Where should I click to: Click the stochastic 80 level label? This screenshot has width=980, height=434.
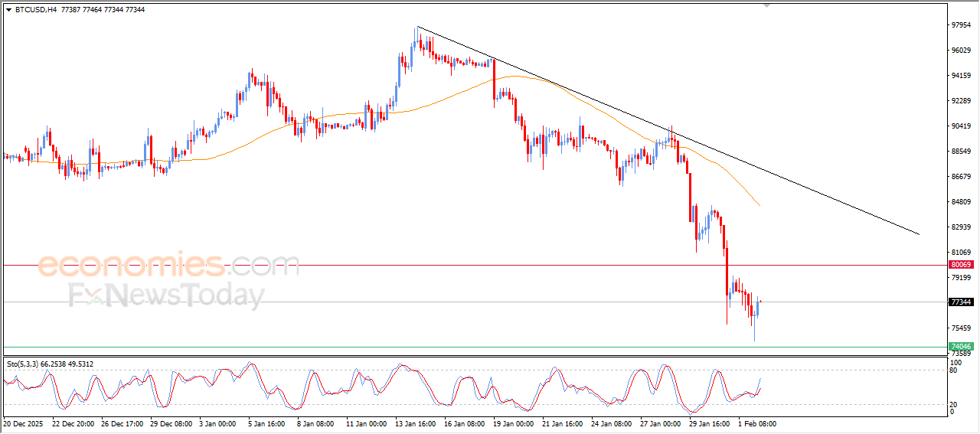pyautogui.click(x=954, y=370)
